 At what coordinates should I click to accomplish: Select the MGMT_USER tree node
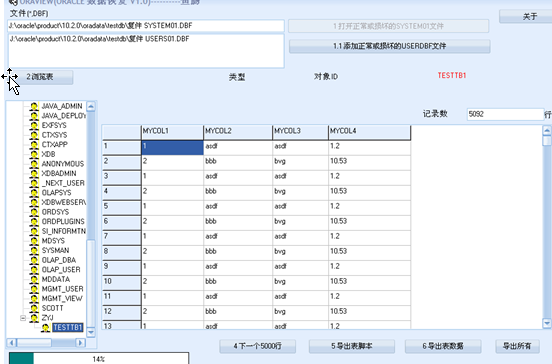pos(63,289)
